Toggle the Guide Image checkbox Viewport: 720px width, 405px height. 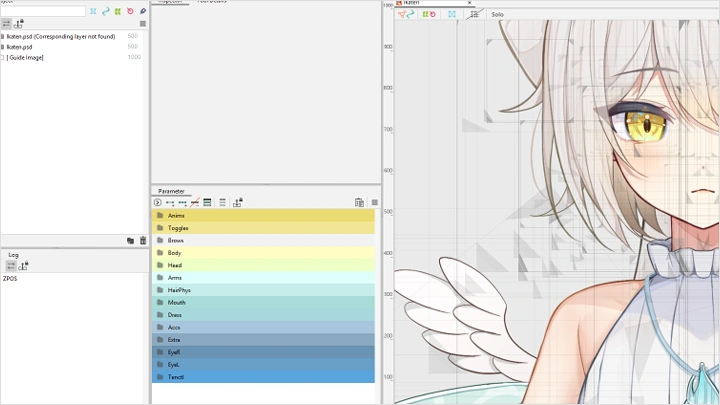point(2,57)
